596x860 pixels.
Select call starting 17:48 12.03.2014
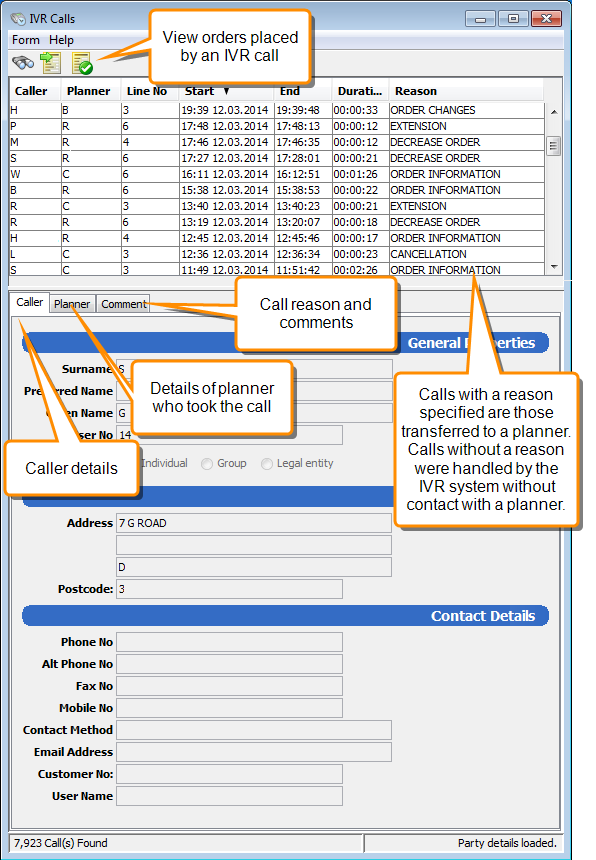click(x=277, y=126)
